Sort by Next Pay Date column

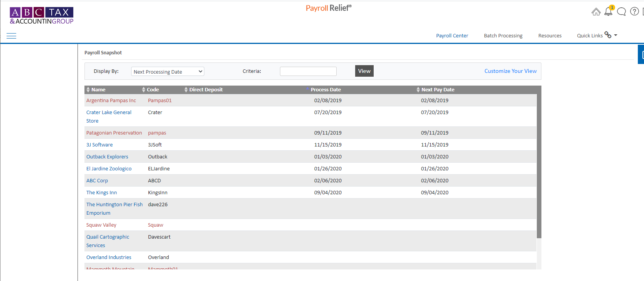437,90
